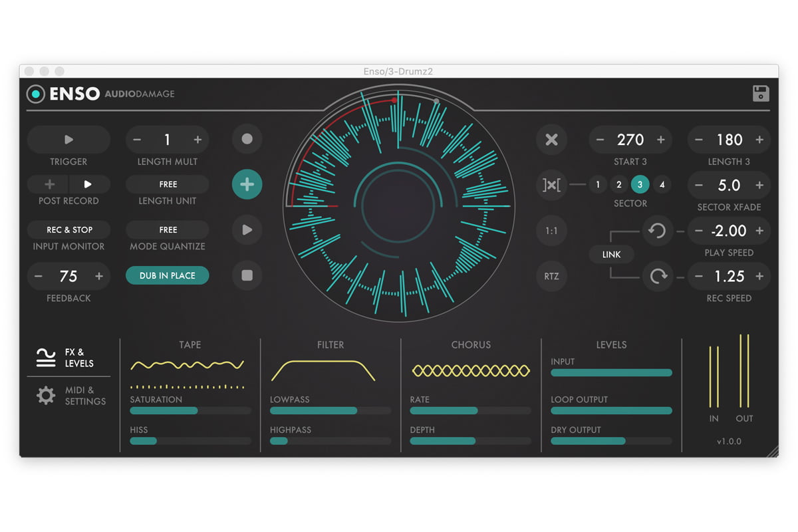This screenshot has height=532, width=798.
Task: Decrease the Length 3 value
Action: coord(699,140)
